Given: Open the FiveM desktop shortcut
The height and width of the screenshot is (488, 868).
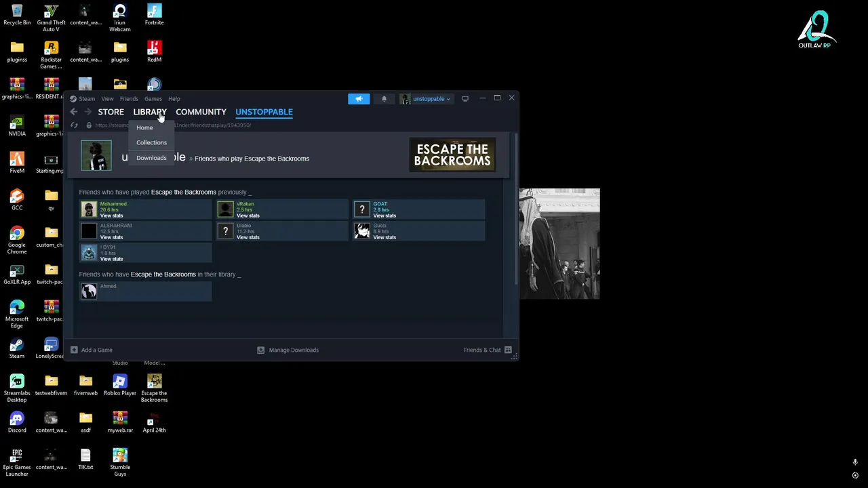Looking at the screenshot, I should tap(17, 163).
